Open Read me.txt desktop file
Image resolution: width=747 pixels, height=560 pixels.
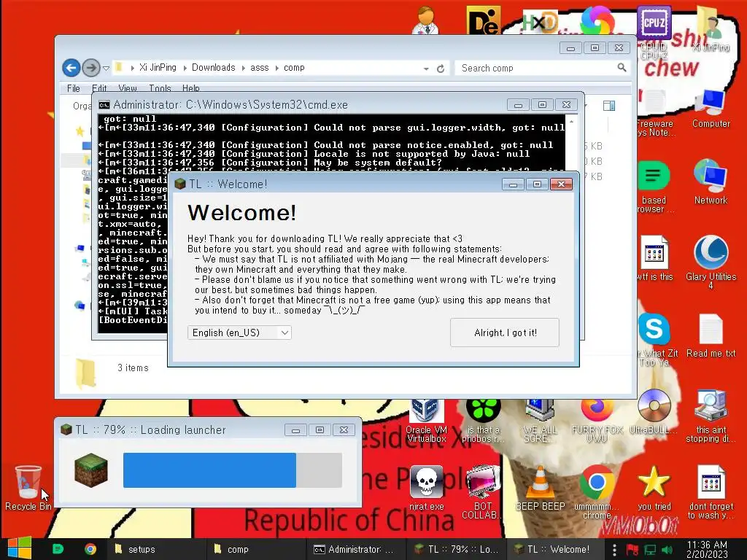pos(711,335)
